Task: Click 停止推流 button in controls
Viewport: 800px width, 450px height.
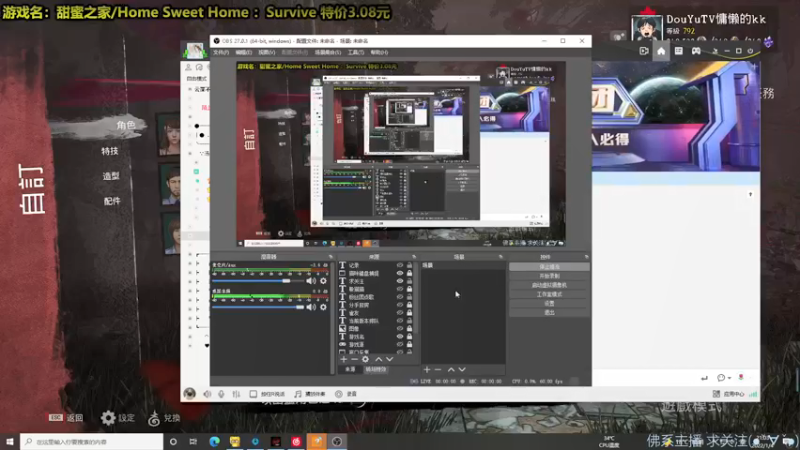Action: 549,267
